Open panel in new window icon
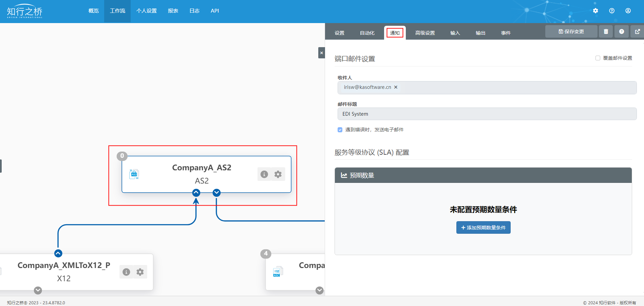 tap(637, 32)
